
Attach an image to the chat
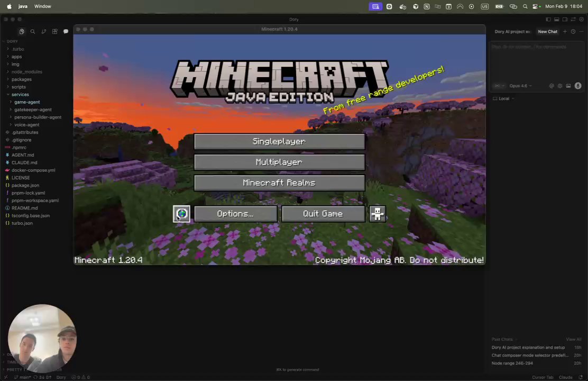click(x=568, y=86)
